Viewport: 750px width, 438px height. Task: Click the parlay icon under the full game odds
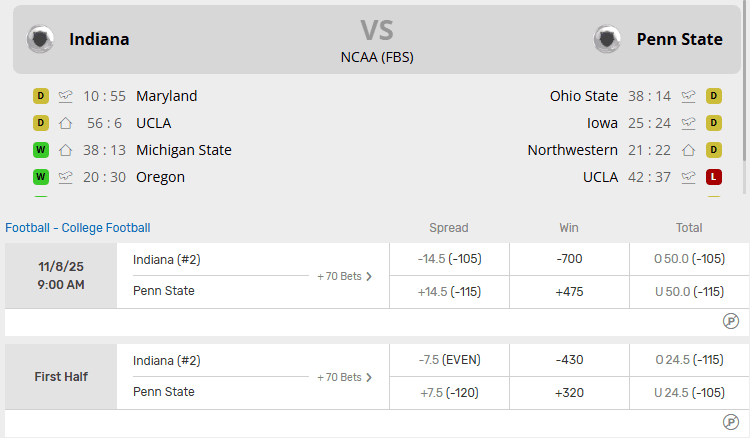[x=731, y=321]
